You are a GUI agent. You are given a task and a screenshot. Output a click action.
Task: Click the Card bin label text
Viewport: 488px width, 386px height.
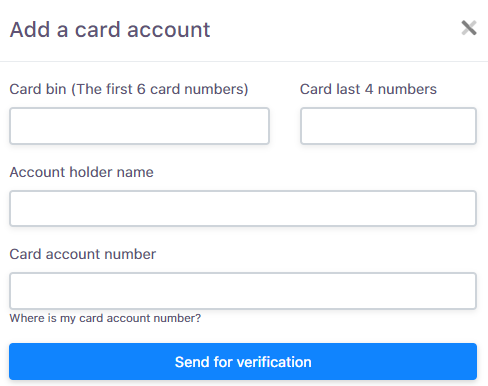[129, 89]
